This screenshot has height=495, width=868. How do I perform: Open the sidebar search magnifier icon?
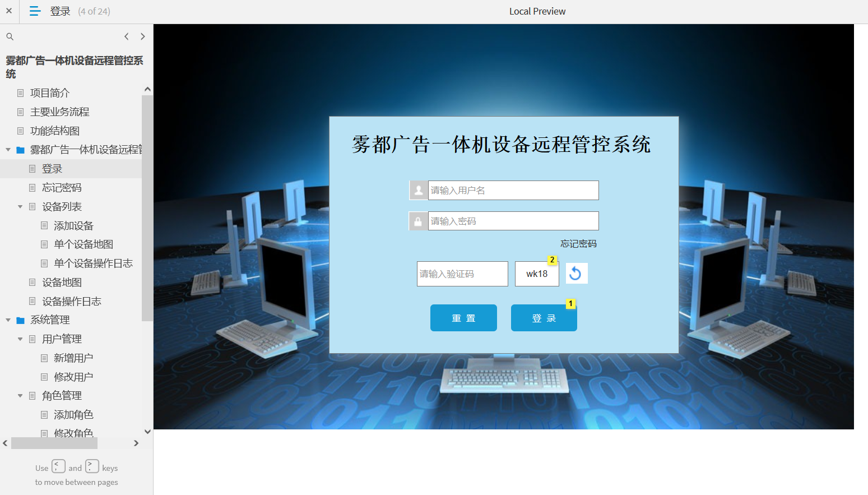(10, 36)
